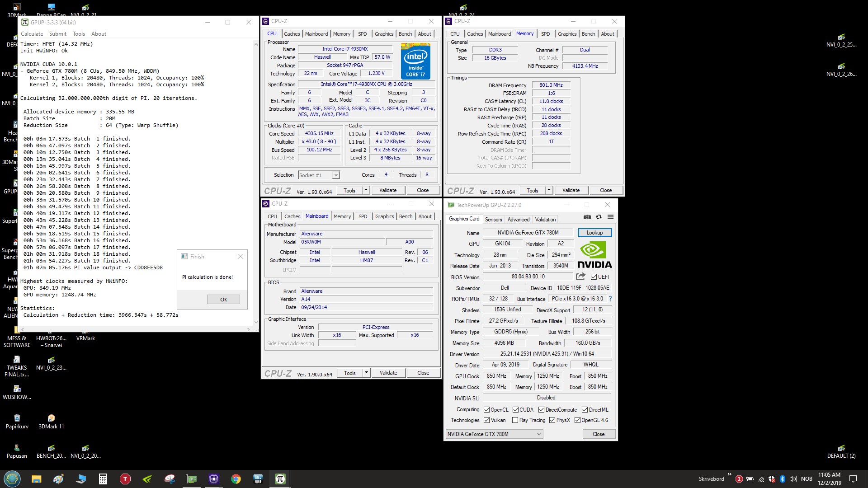Open the NVI_0_2_25 desktop file
Image resolution: width=868 pixels, height=488 pixels.
(x=841, y=40)
